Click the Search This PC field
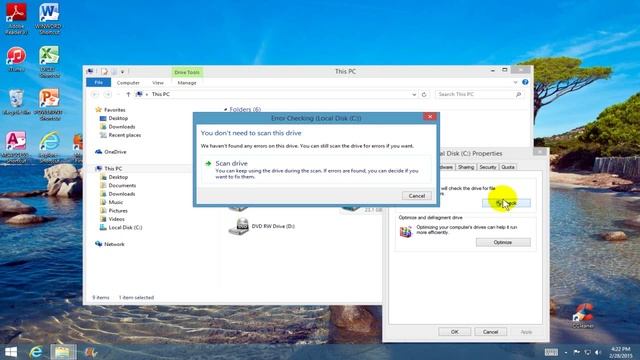Viewport: 640px width, 360px height. tap(475, 94)
